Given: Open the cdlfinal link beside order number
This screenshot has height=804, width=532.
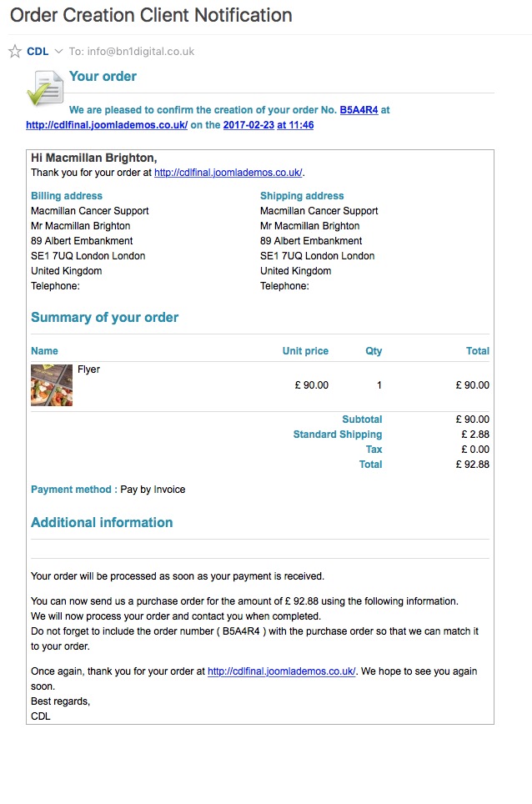Looking at the screenshot, I should pyautogui.click(x=107, y=125).
